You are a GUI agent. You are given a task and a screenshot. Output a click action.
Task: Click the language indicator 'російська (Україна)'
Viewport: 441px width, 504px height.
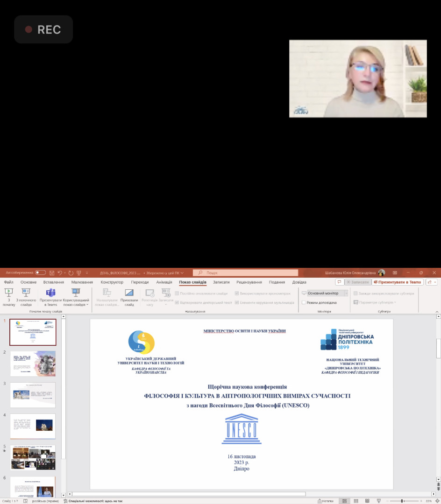click(45, 501)
